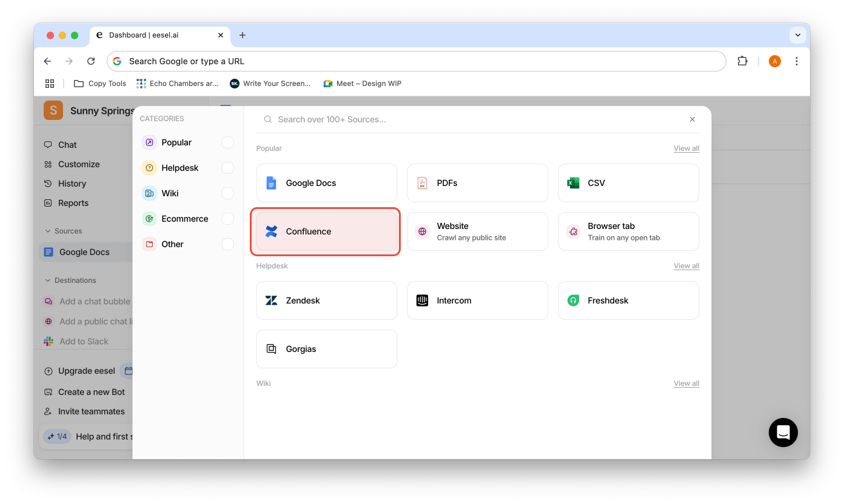View all Helpdesk sources
Viewport: 844px width, 504px height.
686,266
